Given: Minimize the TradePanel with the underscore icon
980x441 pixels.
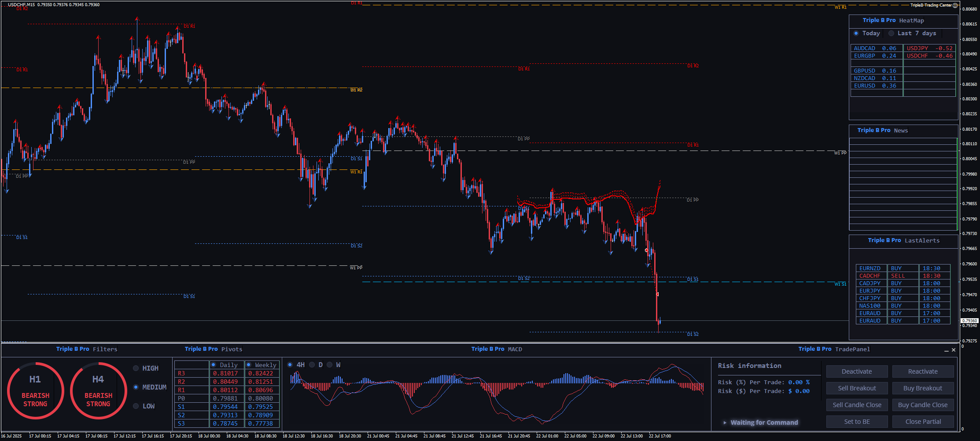Looking at the screenshot, I should 946,350.
